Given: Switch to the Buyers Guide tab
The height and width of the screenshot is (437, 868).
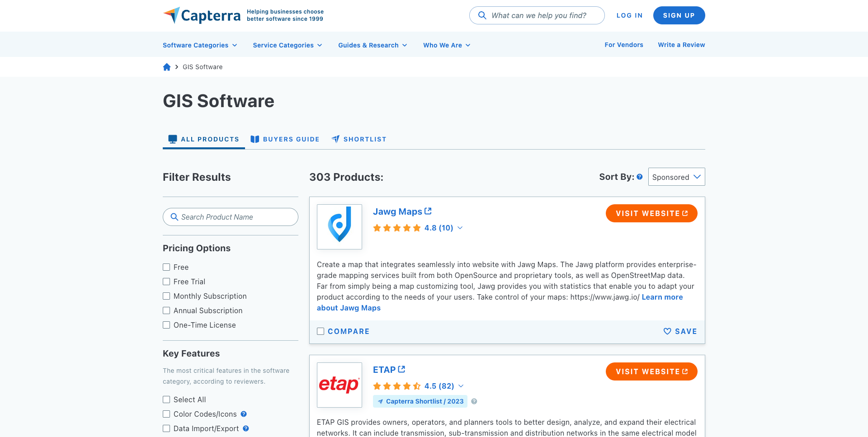Looking at the screenshot, I should 285,139.
